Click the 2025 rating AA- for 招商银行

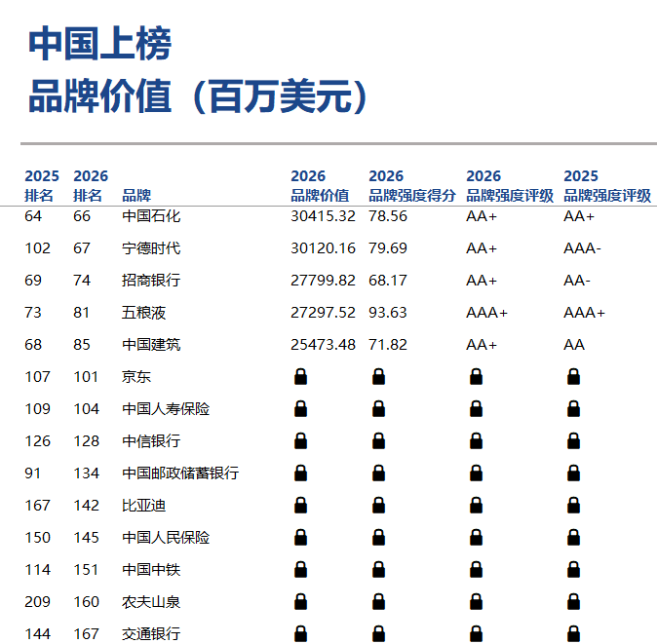coord(576,281)
